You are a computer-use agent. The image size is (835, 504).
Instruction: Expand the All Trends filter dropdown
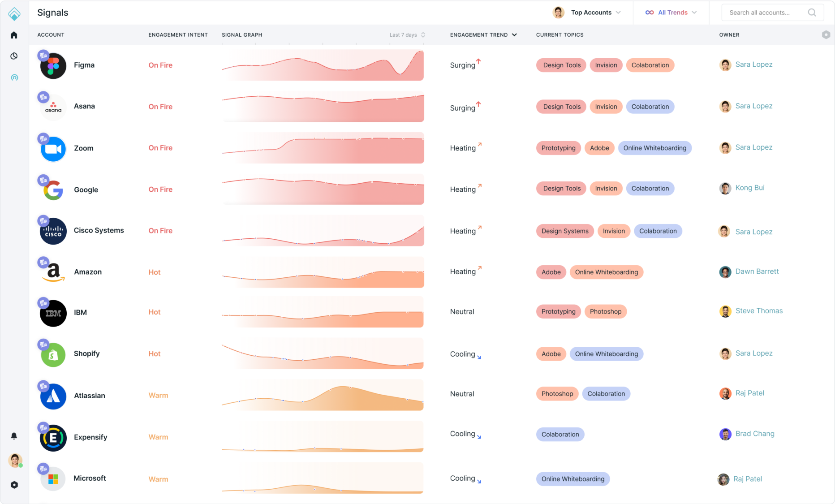point(671,13)
